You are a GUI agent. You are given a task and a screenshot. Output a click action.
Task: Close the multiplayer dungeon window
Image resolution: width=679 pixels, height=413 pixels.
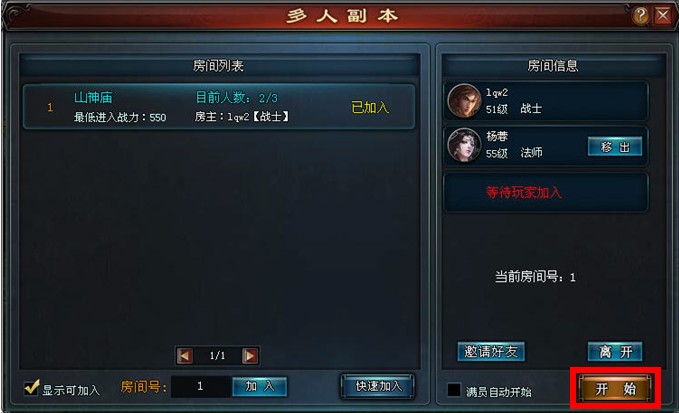(663, 16)
